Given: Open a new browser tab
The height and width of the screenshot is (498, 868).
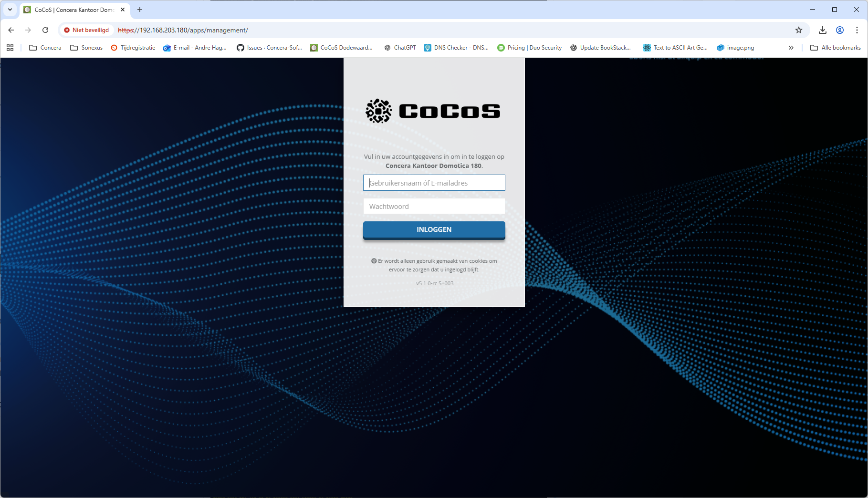Looking at the screenshot, I should [140, 10].
